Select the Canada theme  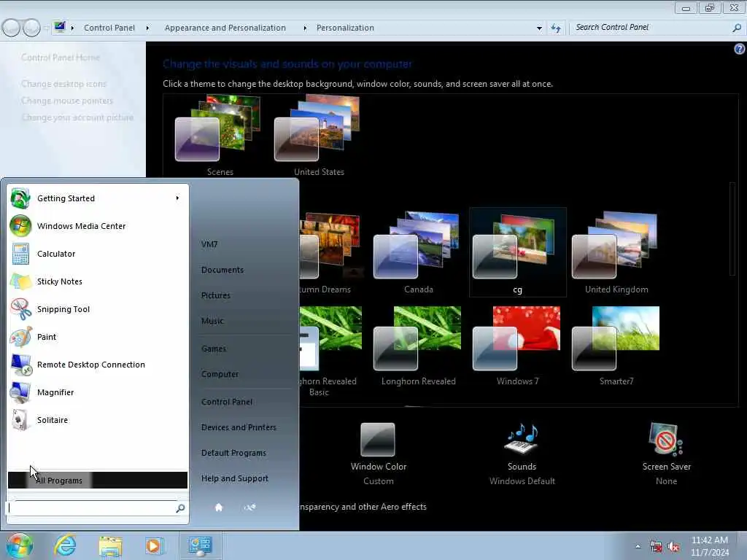(418, 252)
